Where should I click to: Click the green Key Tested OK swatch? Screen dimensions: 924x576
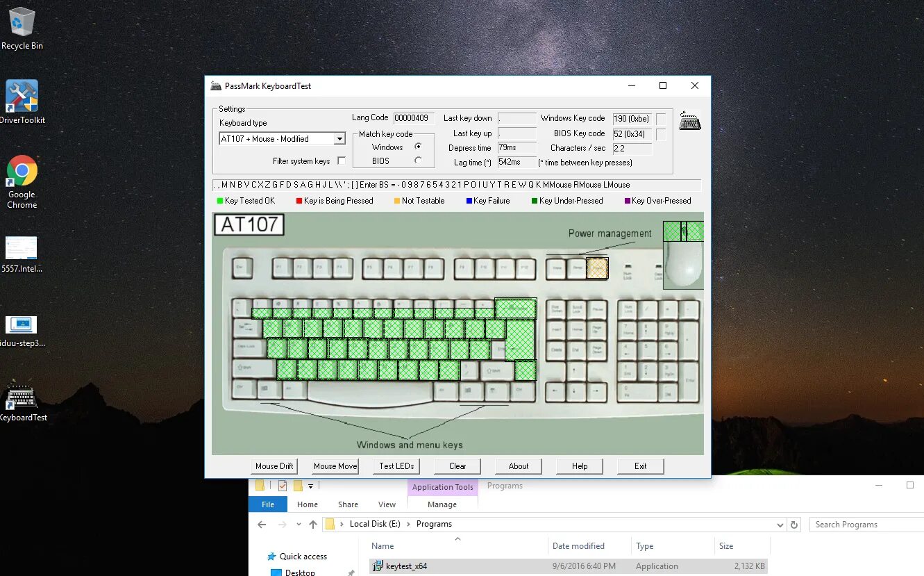[220, 201]
